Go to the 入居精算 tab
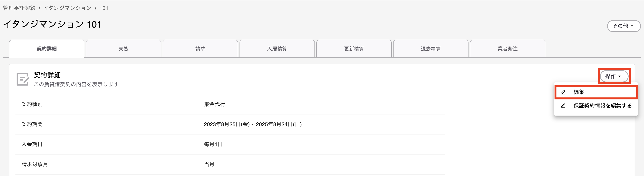 (277, 49)
